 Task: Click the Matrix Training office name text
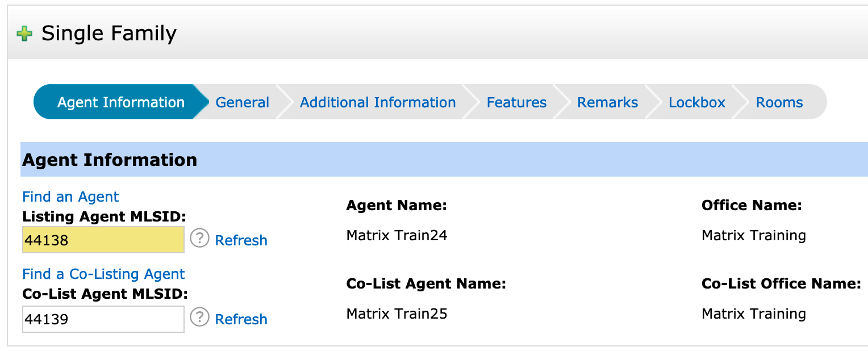pyautogui.click(x=753, y=235)
